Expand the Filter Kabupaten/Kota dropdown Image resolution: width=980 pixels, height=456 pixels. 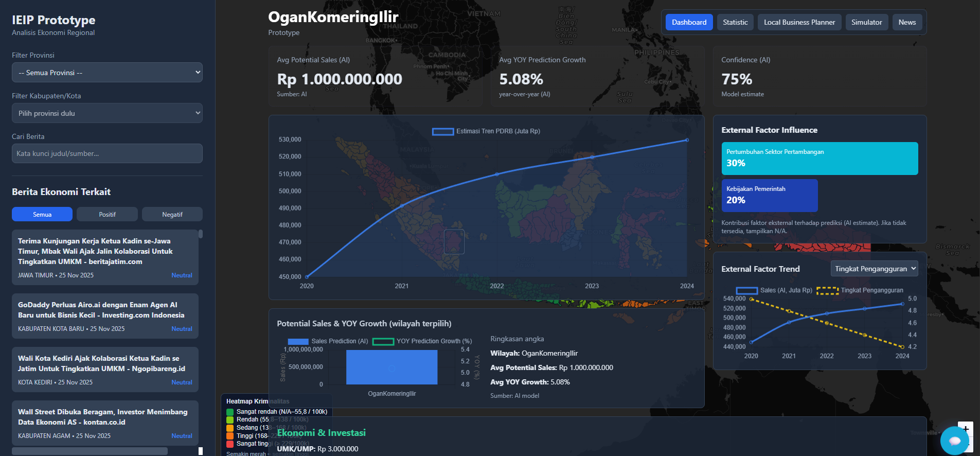point(107,113)
